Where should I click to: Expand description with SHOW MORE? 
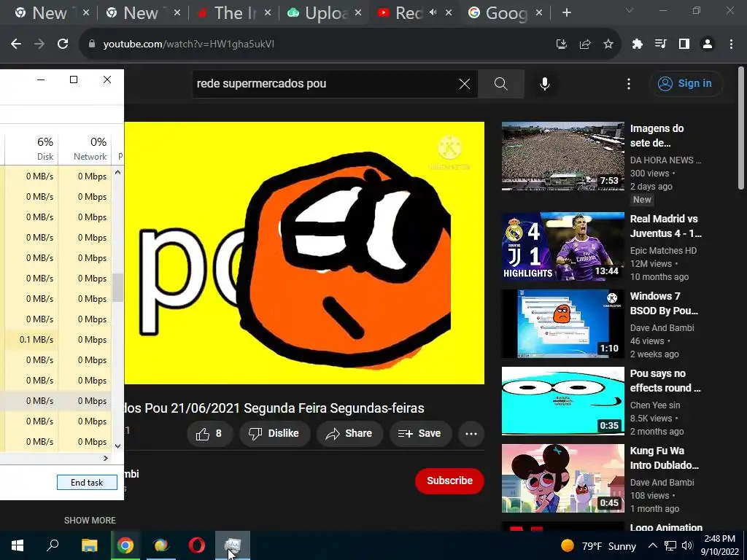[90, 521]
